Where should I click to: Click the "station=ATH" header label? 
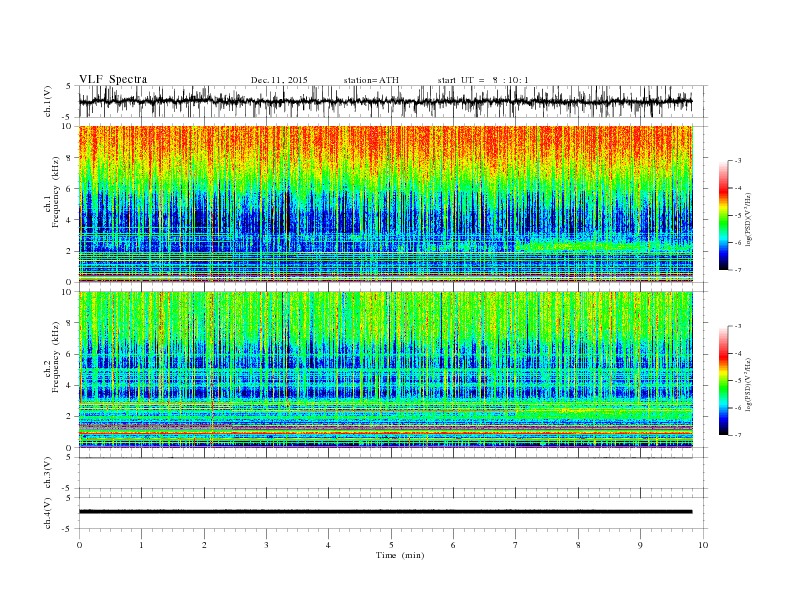(371, 80)
